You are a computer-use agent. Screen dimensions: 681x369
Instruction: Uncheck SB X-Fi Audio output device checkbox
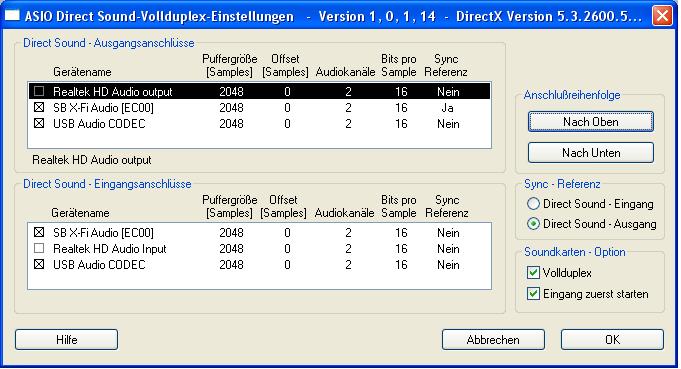click(39, 108)
